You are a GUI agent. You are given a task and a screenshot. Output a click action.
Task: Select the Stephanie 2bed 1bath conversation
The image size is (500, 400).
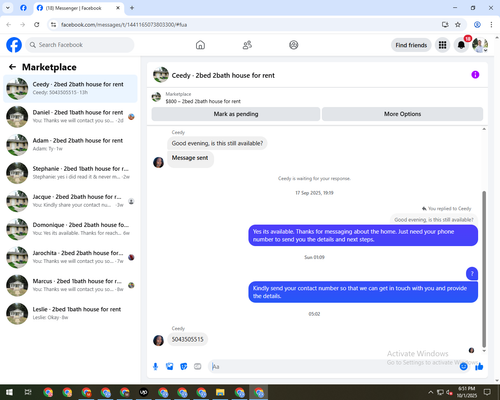70,173
